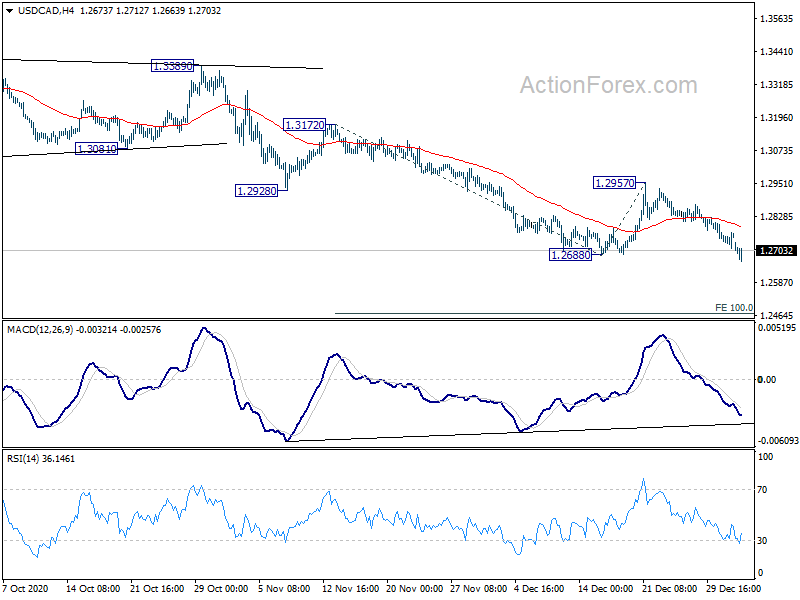
Task: Click the RSI 30 level label
Action: pos(762,541)
